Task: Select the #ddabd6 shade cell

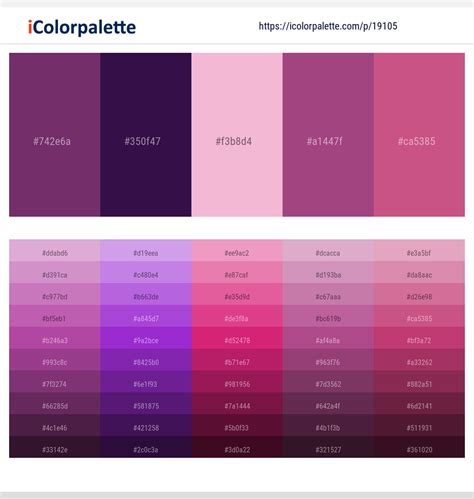Action: [x=55, y=251]
